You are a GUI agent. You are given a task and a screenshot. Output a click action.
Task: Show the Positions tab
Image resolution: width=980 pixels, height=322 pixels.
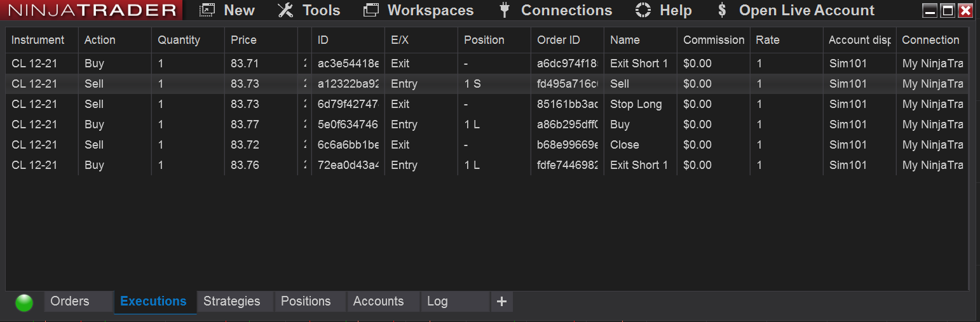[306, 302]
